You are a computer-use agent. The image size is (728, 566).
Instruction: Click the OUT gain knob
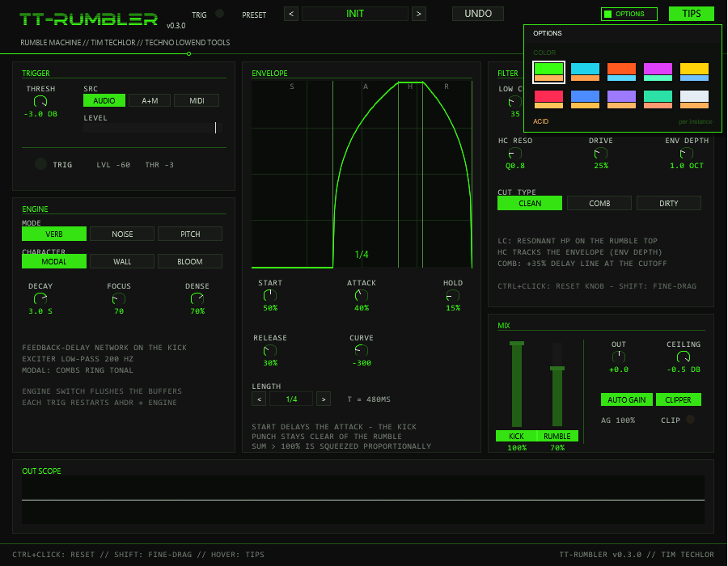tap(619, 357)
